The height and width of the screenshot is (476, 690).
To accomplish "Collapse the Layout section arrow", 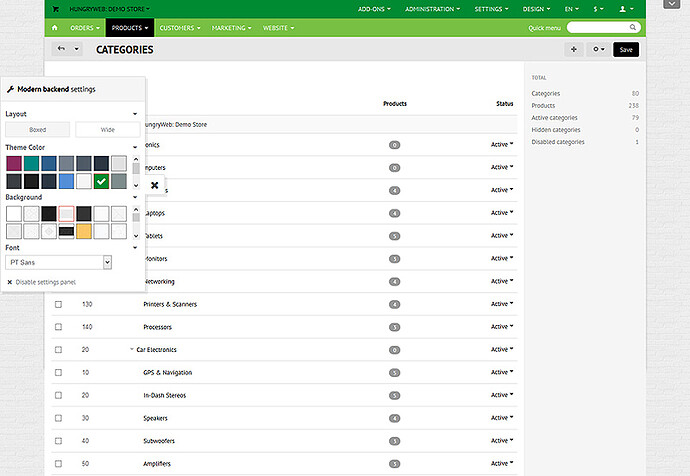I will click(x=135, y=114).
